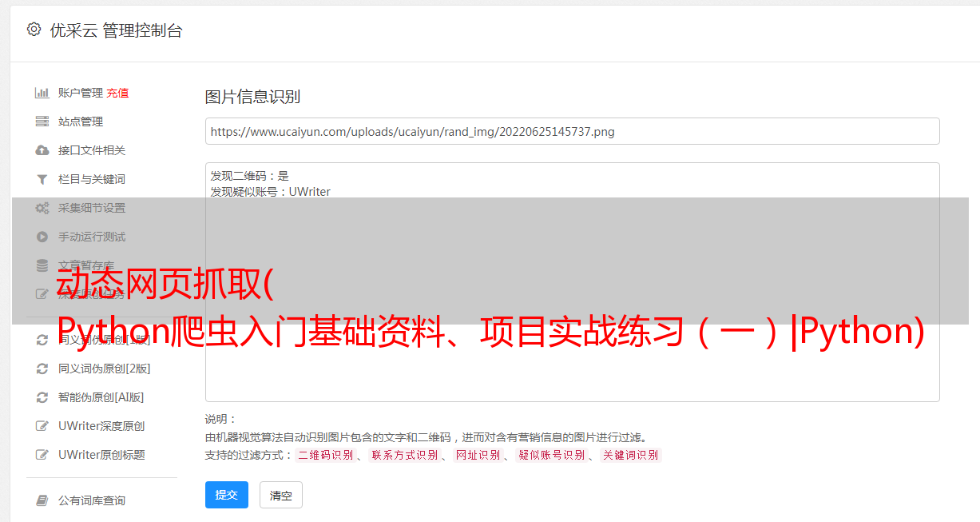This screenshot has width=980, height=522.
Task: Click the server icon for 站点管理
Action: pos(42,122)
